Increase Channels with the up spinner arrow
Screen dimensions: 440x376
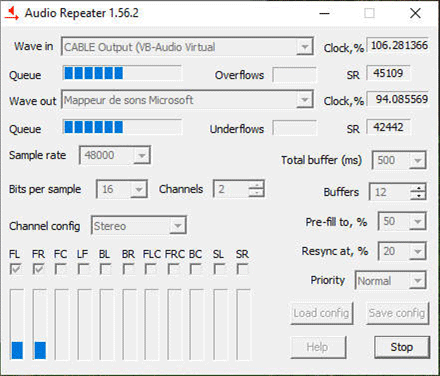[x=256, y=185]
